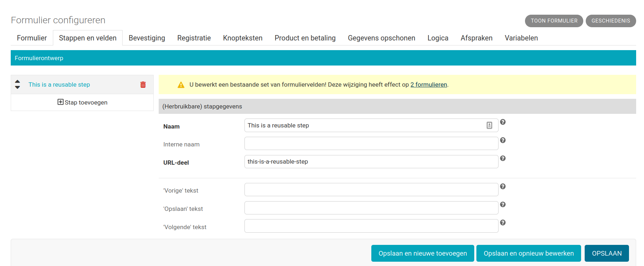This screenshot has height=266, width=644.
Task: Open the help icon beside 'Opslaan' tekst
Action: coord(503,204)
